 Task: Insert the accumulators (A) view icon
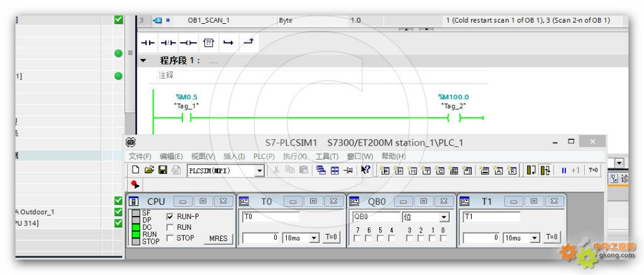[x=498, y=170]
